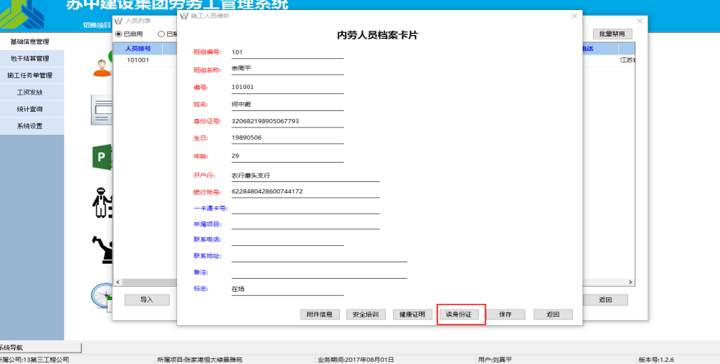Image resolution: width=720 pixels, height=364 pixels.
Task: Click the 班组名称 input field
Action: pos(287,69)
